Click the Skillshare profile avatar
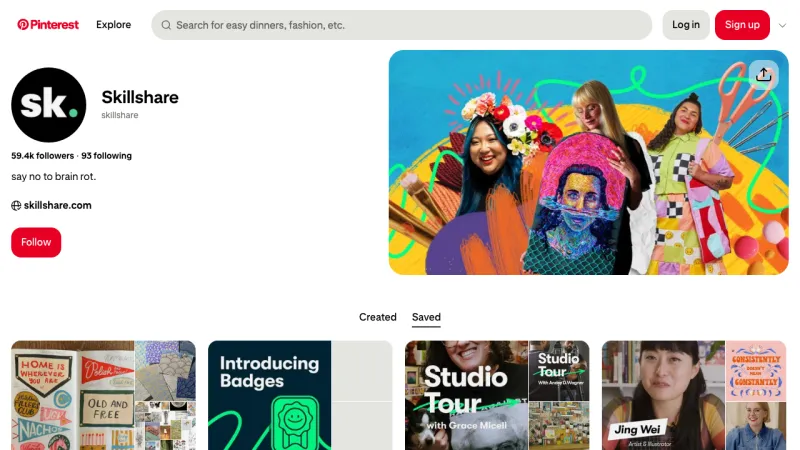 48,105
